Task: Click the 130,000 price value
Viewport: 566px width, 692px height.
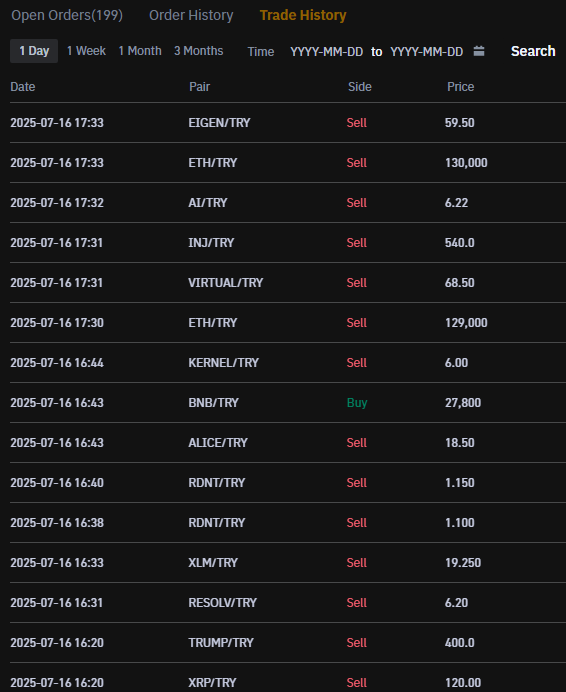Action: coord(466,163)
